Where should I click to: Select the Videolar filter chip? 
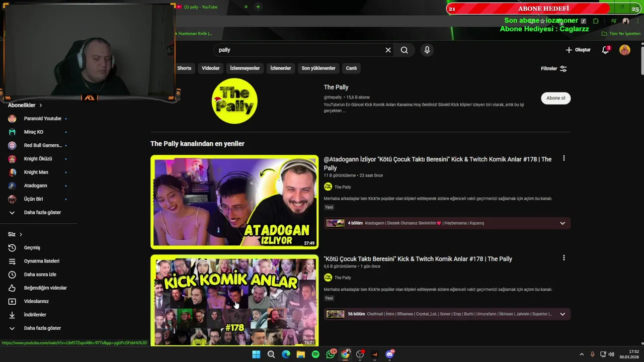click(211, 68)
